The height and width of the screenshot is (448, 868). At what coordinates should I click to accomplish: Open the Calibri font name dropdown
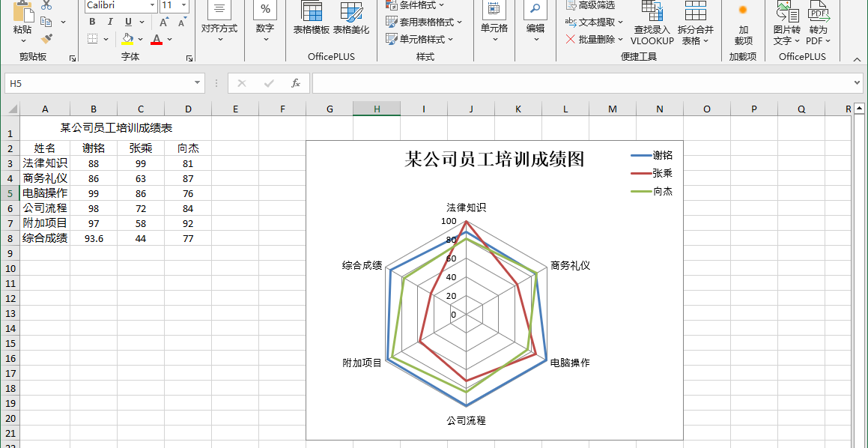click(x=151, y=6)
